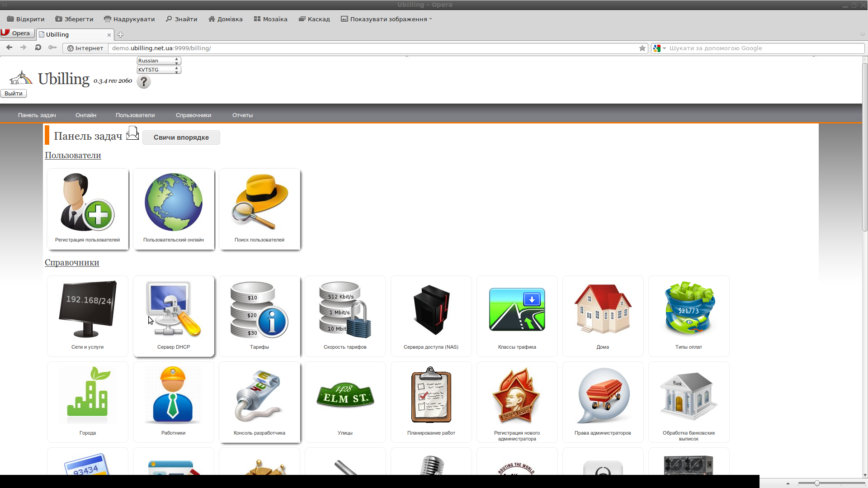Open the Отчеты menu item
Image resolution: width=868 pixels, height=488 pixels.
242,115
